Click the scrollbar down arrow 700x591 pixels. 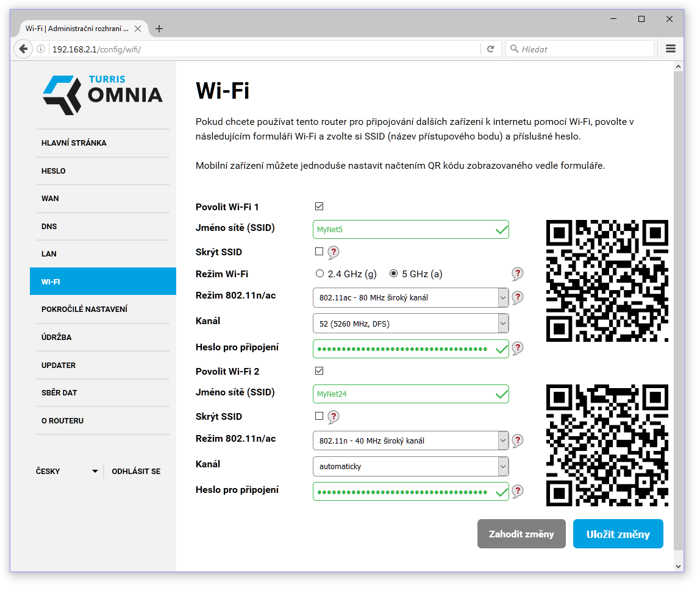tap(678, 567)
